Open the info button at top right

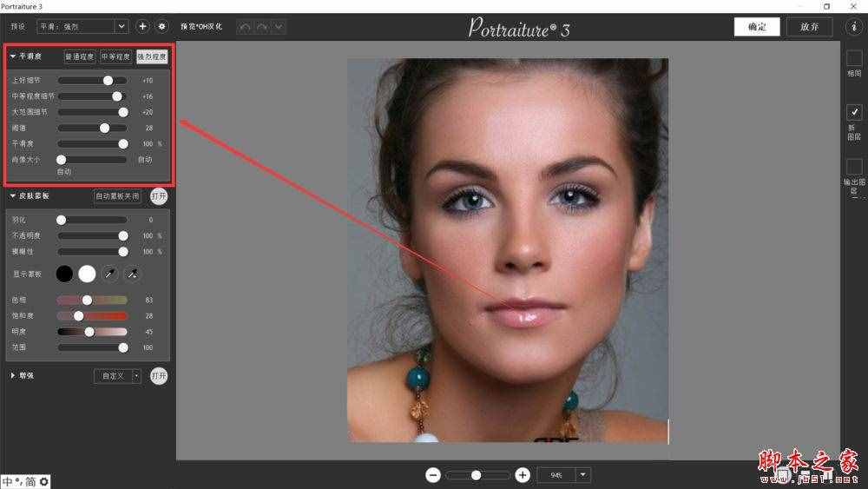click(853, 27)
